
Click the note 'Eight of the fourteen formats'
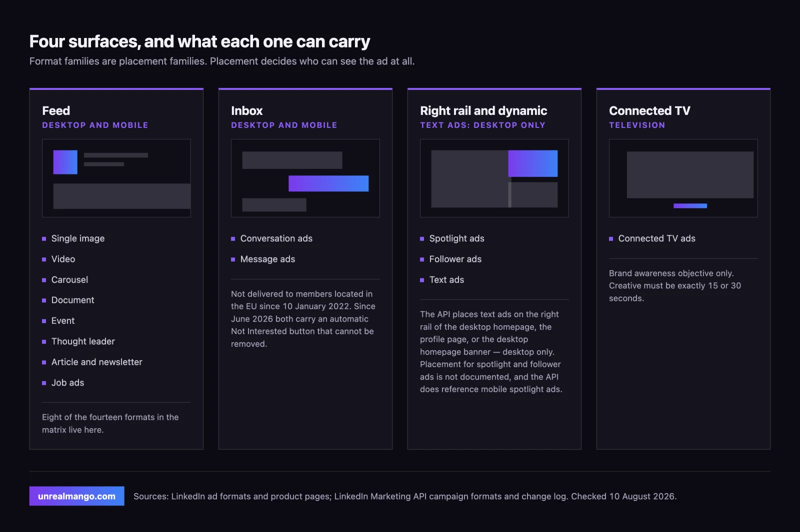point(110,424)
